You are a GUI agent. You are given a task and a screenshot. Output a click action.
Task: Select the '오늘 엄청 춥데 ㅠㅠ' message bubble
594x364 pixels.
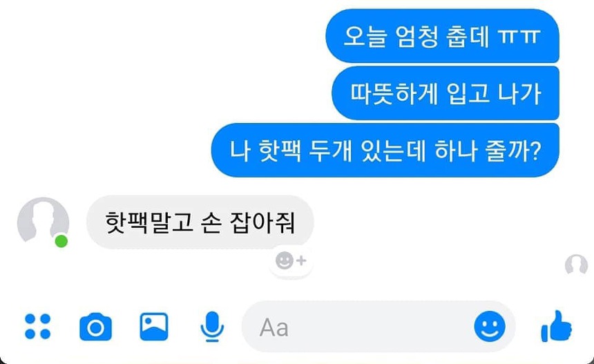point(442,36)
